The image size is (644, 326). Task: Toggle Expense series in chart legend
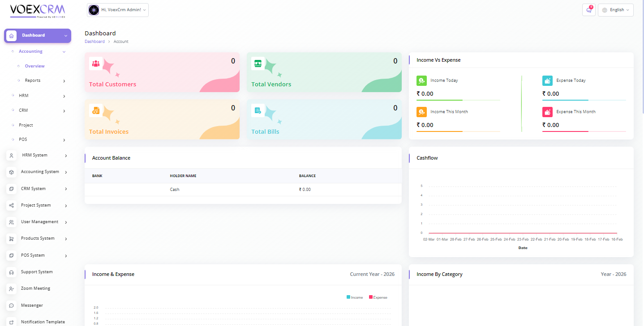coord(378,297)
